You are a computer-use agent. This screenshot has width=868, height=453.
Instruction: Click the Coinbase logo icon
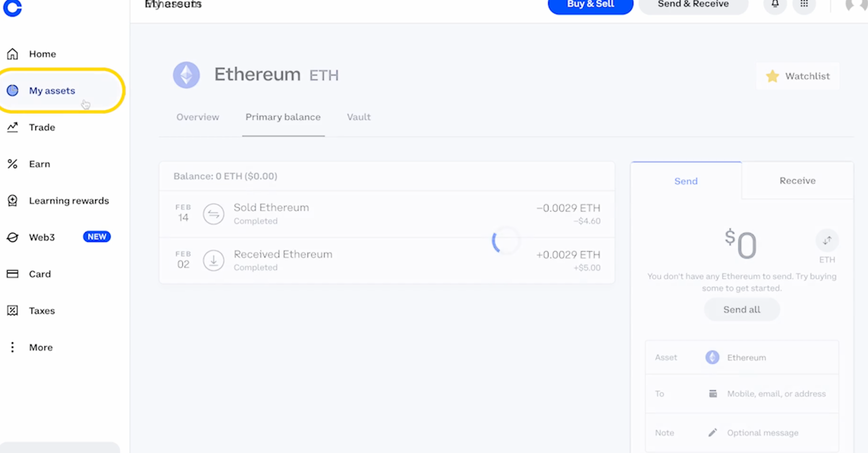(x=12, y=7)
